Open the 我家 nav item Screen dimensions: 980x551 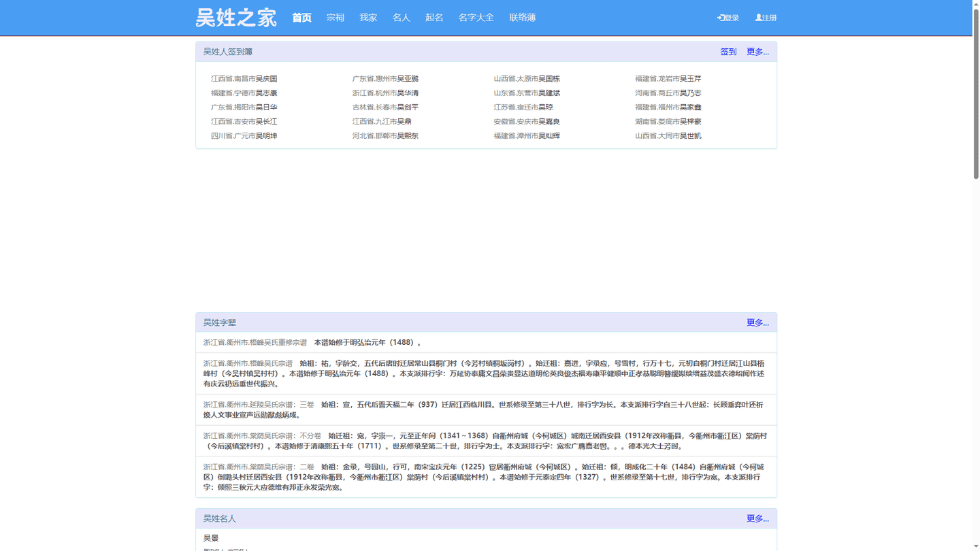(368, 18)
